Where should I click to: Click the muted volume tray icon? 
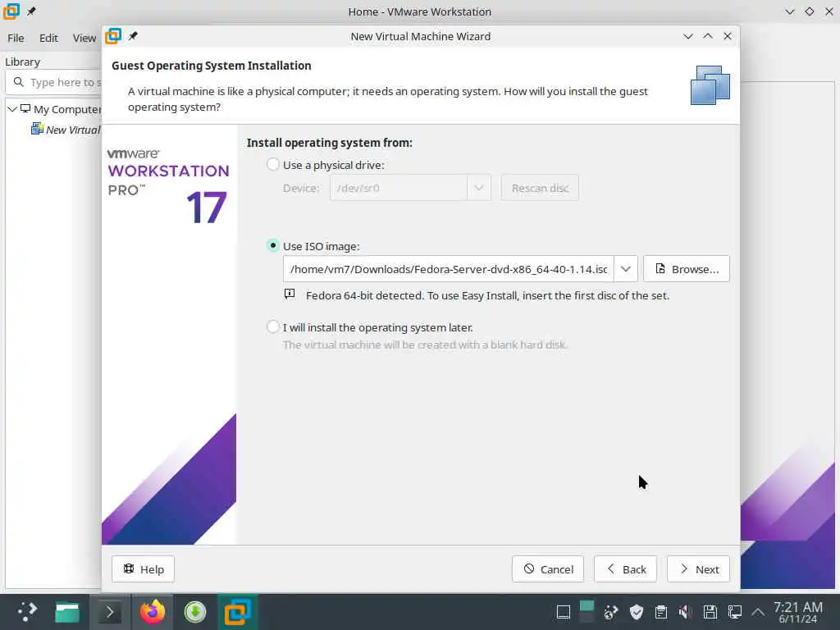tap(685, 612)
